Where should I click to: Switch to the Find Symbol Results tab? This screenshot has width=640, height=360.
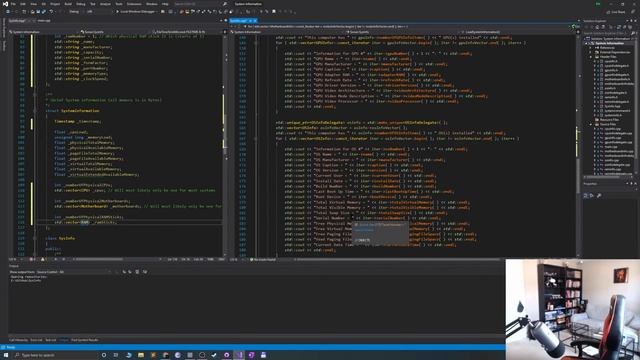tap(85, 340)
